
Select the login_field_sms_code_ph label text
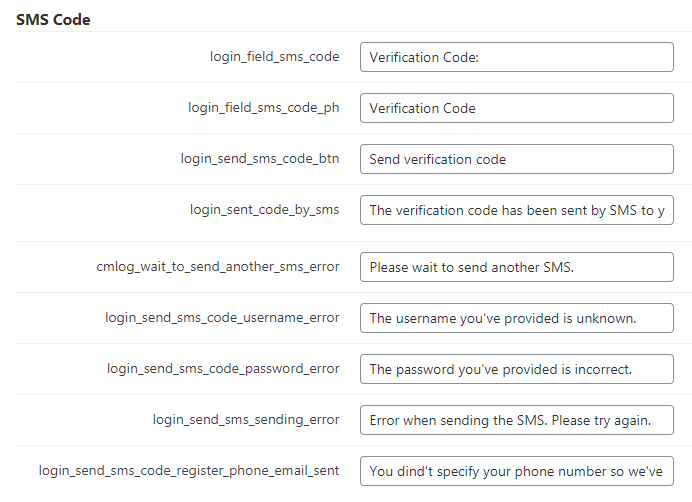click(x=263, y=108)
